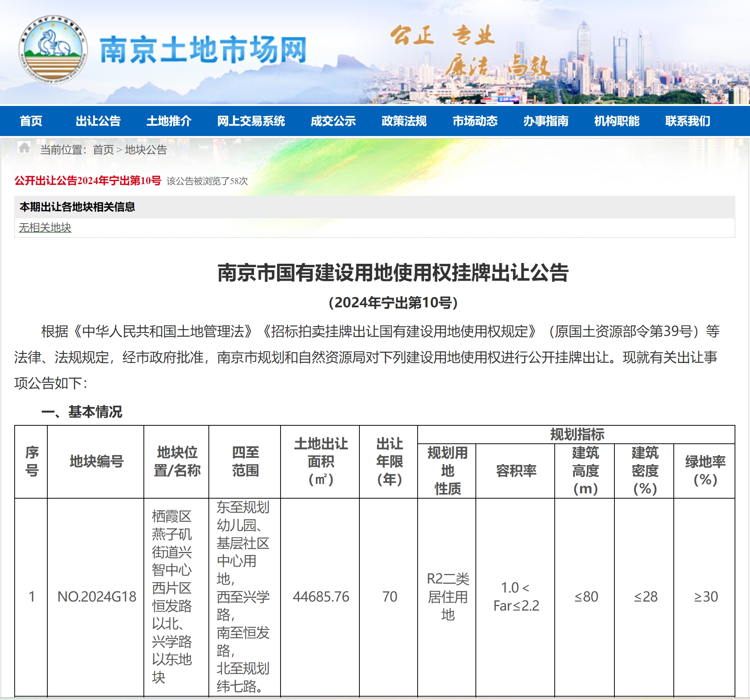Click the 无相关地块 link
The height and width of the screenshot is (700, 750).
tap(45, 228)
